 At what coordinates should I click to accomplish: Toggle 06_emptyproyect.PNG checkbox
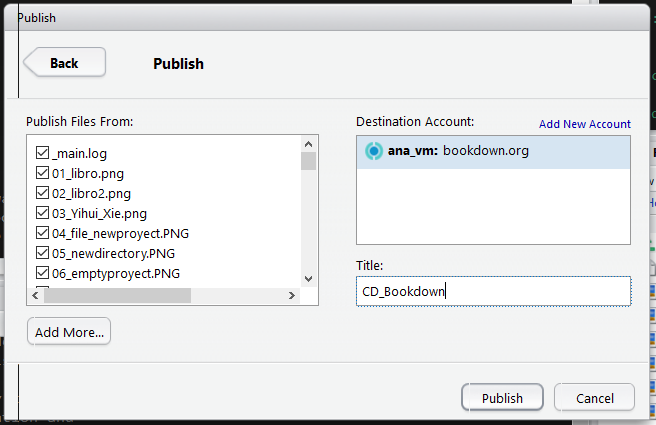[x=43, y=273]
